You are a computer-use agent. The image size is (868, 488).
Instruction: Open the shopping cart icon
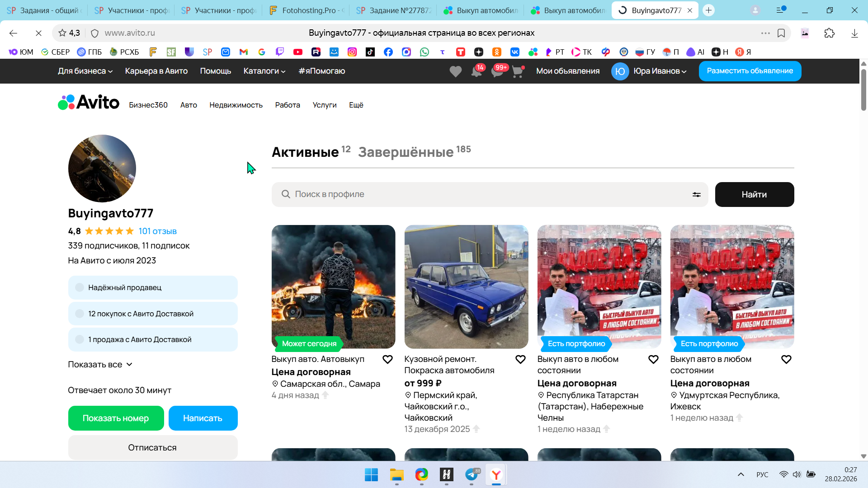click(518, 71)
